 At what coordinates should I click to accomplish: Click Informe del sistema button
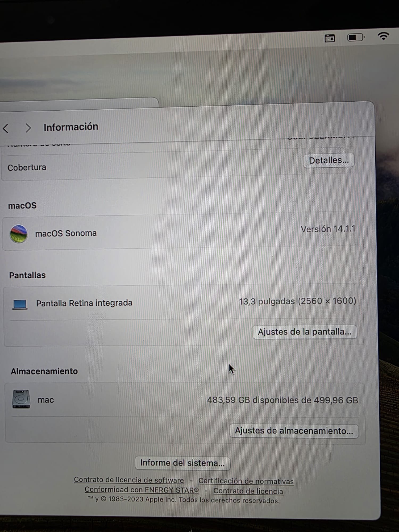[182, 463]
